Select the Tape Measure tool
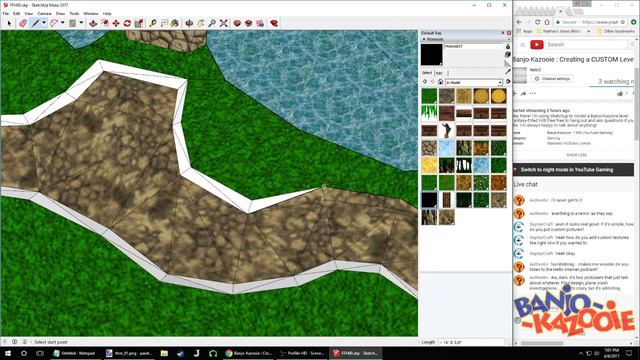Viewport: 640px width, 360px height. [x=153, y=23]
